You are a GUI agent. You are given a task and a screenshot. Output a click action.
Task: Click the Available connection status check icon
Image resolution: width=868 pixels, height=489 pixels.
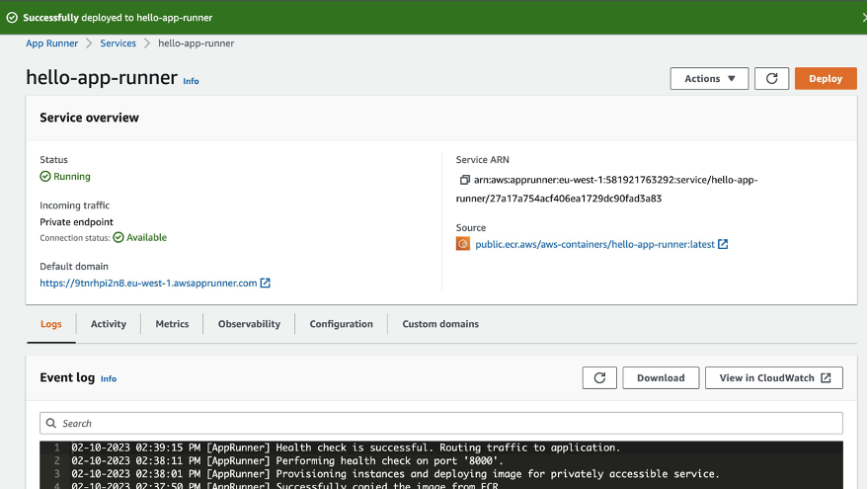[118, 237]
